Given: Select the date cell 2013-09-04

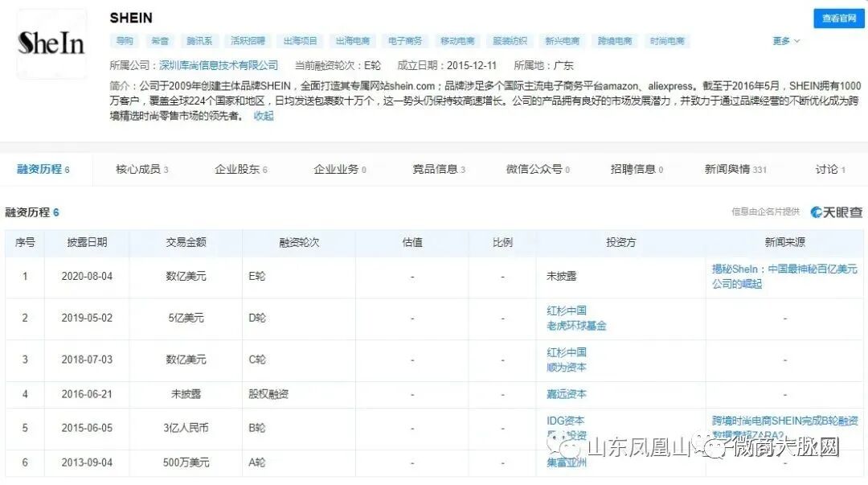Looking at the screenshot, I should tap(87, 462).
